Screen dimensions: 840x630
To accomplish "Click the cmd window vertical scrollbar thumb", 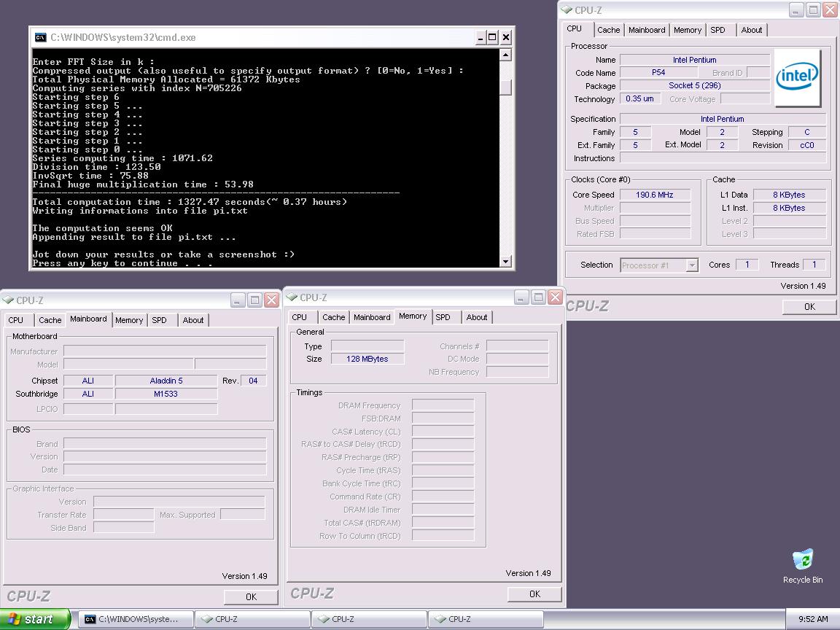I will pos(505,87).
